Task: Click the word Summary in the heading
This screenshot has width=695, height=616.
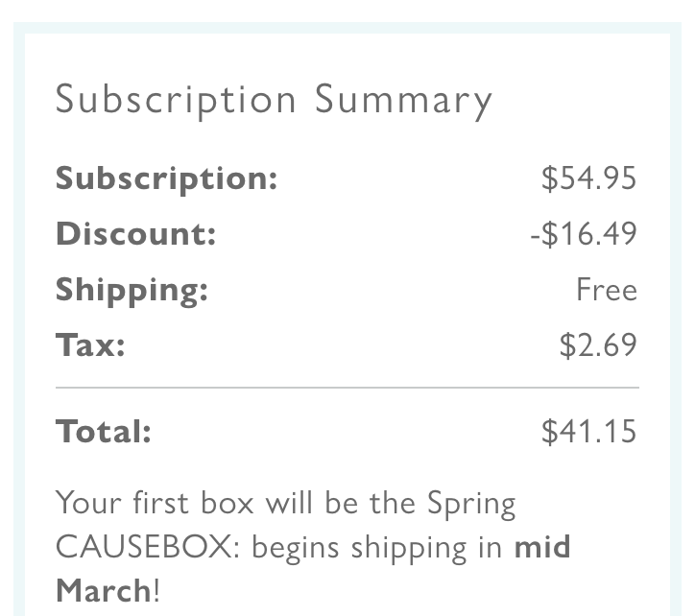Action: coord(403,102)
